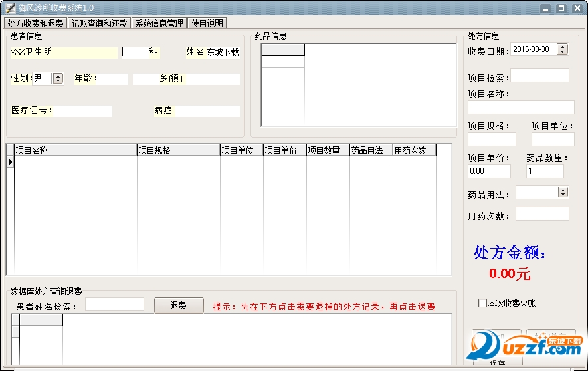Switch to the 记账查询和还款 tab

(x=100, y=23)
